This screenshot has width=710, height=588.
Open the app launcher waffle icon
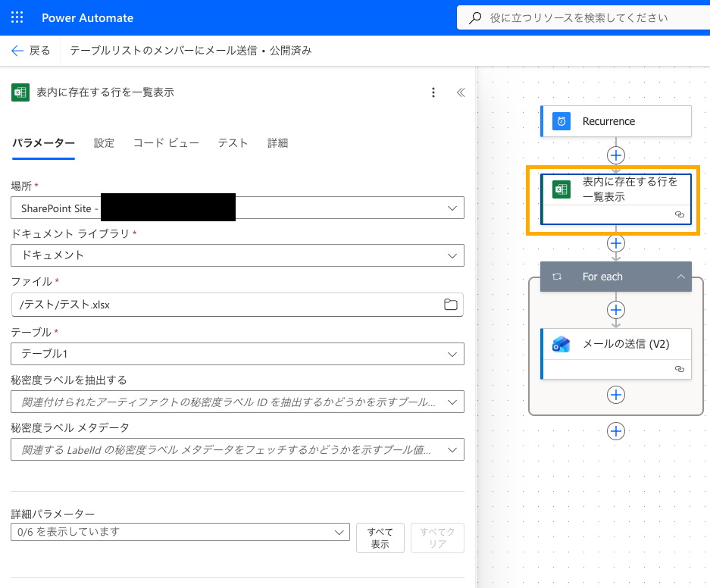pyautogui.click(x=17, y=17)
